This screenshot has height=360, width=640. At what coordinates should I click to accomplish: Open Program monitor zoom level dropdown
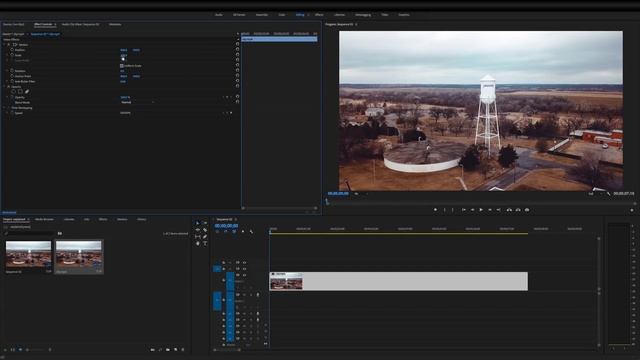pyautogui.click(x=361, y=194)
